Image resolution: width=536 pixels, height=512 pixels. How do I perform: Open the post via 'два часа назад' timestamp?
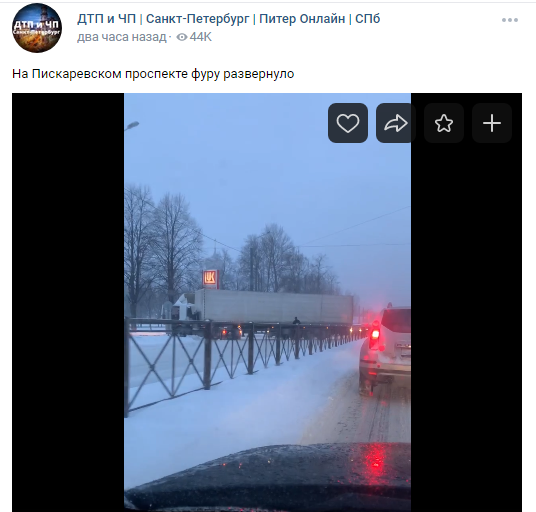coord(121,37)
